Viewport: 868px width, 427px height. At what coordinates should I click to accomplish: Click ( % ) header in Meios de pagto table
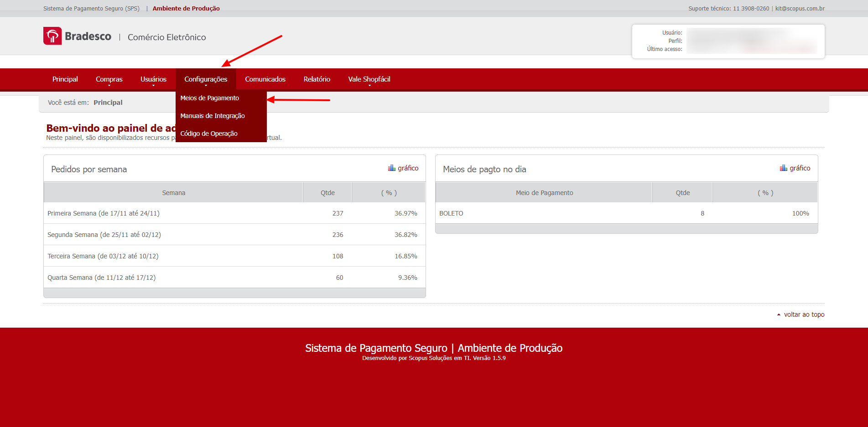pos(765,193)
